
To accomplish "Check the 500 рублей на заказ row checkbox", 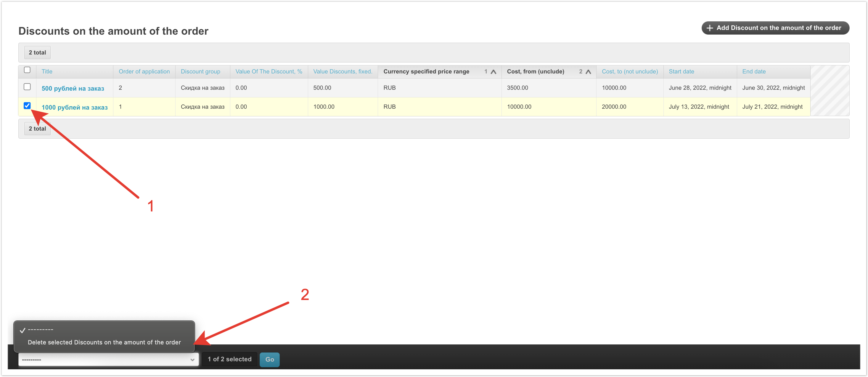I will pyautogui.click(x=27, y=87).
